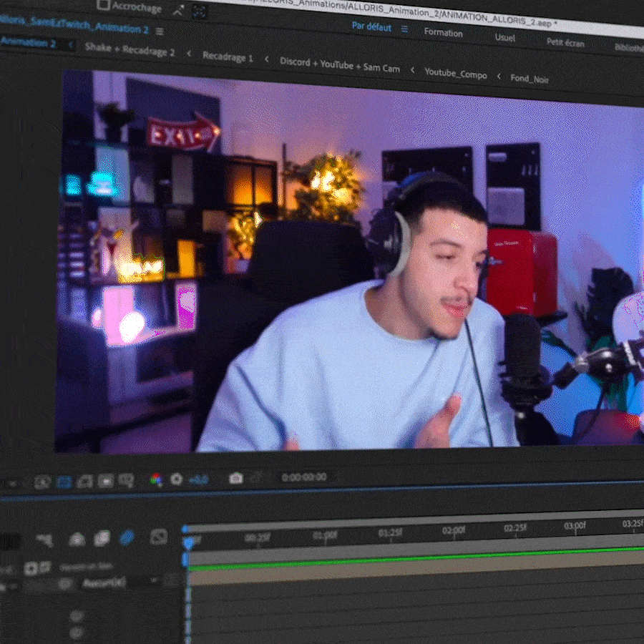This screenshot has height=644, width=644.
Task: Select the Usuel workspace tab
Action: (x=504, y=38)
